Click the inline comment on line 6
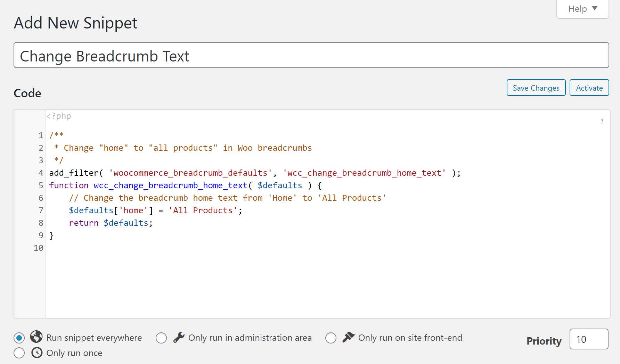This screenshot has height=364, width=620. (227, 198)
